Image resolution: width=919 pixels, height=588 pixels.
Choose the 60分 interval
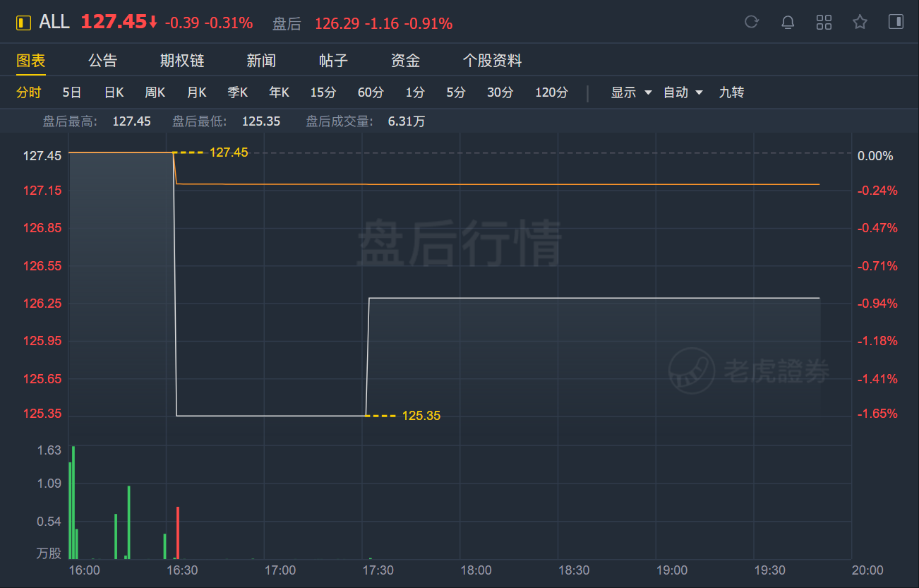[x=371, y=92]
